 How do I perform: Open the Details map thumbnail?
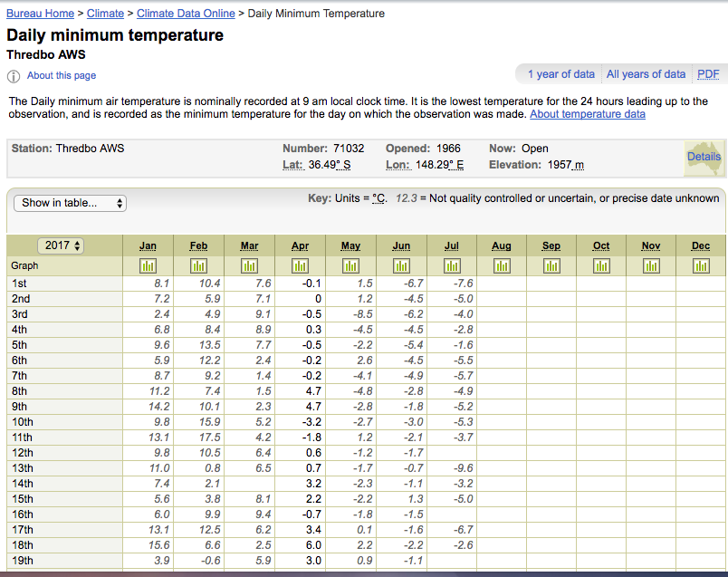(704, 157)
